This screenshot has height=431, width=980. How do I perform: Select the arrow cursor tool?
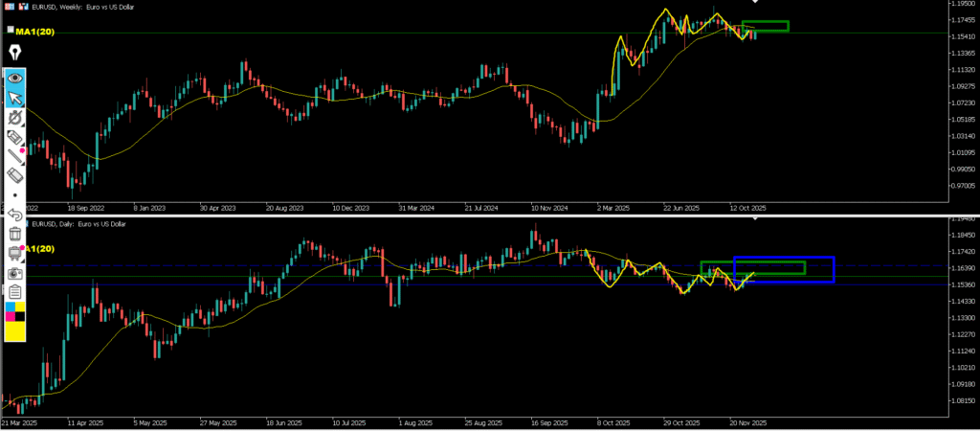coord(15,98)
